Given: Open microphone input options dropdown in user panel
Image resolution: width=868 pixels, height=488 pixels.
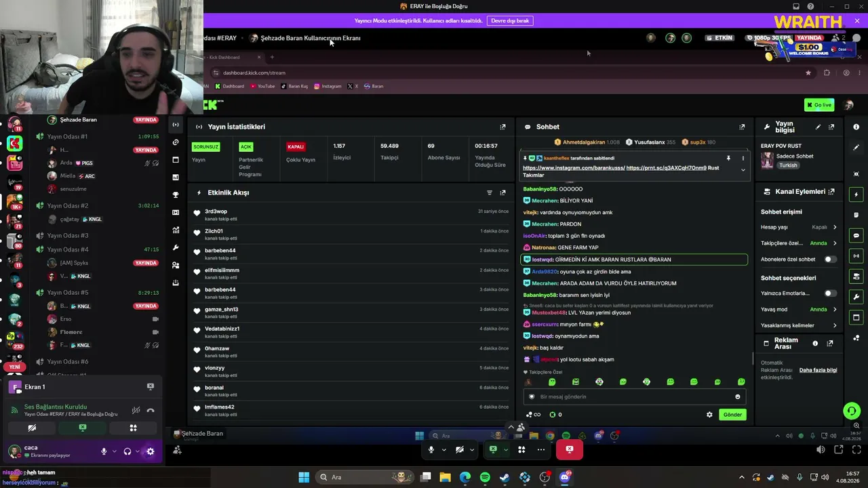Looking at the screenshot, I should pyautogui.click(x=114, y=451).
